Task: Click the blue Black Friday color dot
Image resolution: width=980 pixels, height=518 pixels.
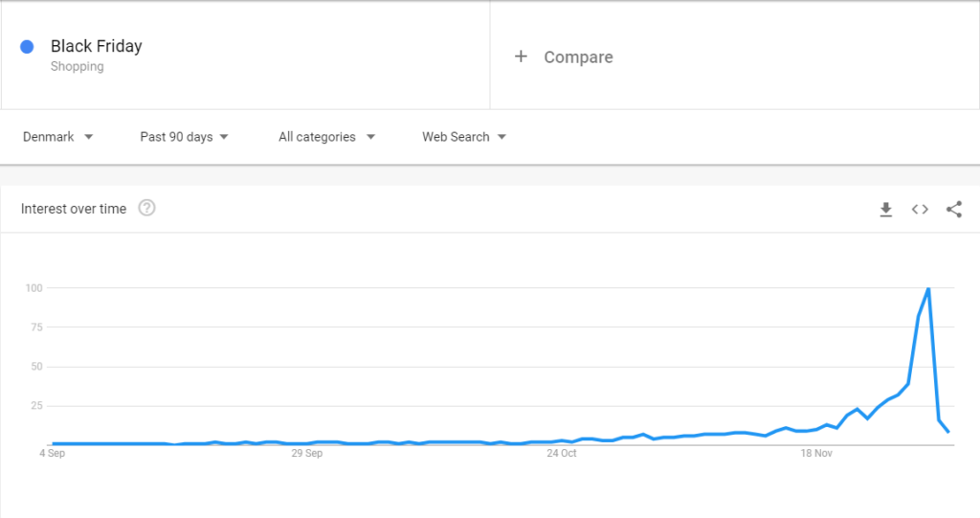Action: tap(27, 47)
